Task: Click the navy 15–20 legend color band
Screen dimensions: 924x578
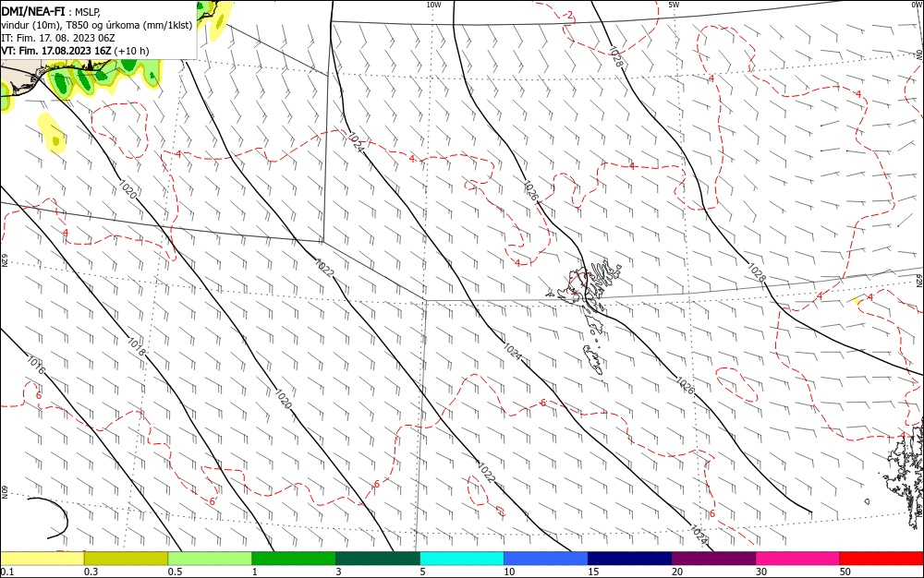Action: click(x=630, y=559)
